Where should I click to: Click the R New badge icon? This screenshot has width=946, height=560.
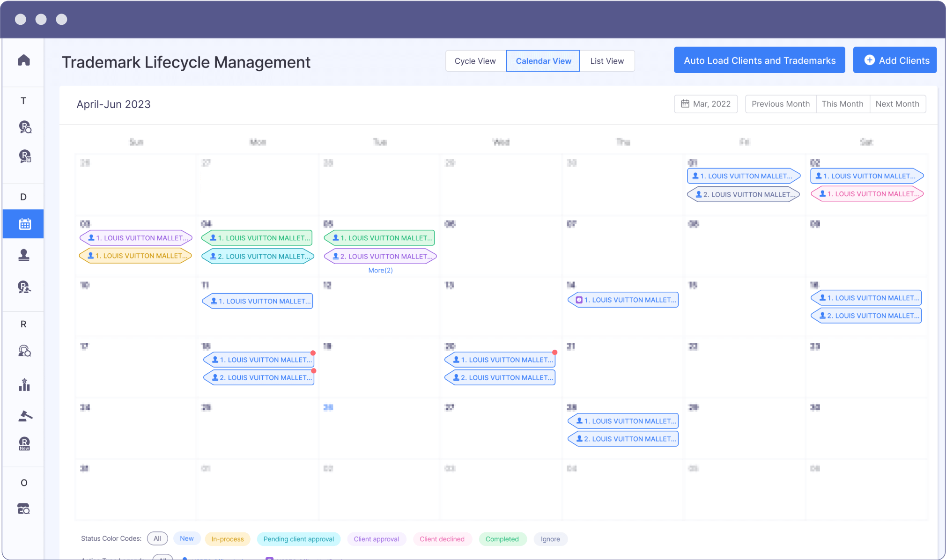[24, 443]
